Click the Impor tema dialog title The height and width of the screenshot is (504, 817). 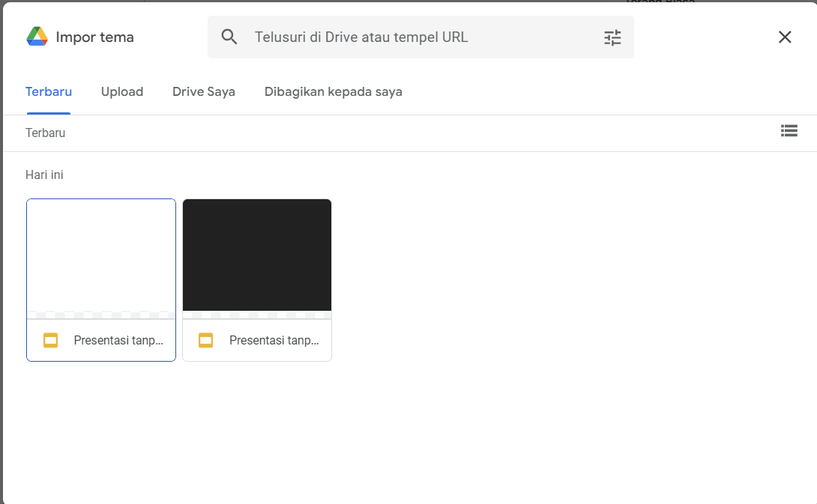point(94,36)
